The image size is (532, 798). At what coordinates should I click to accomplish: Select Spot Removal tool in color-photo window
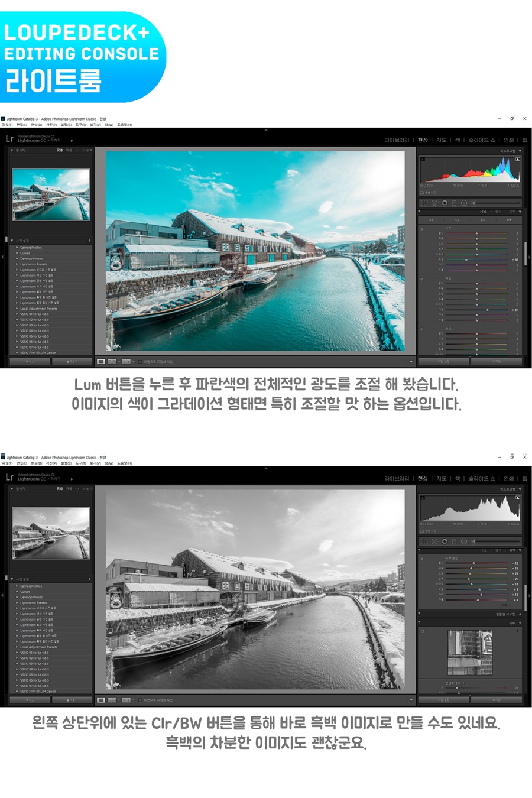tap(434, 203)
